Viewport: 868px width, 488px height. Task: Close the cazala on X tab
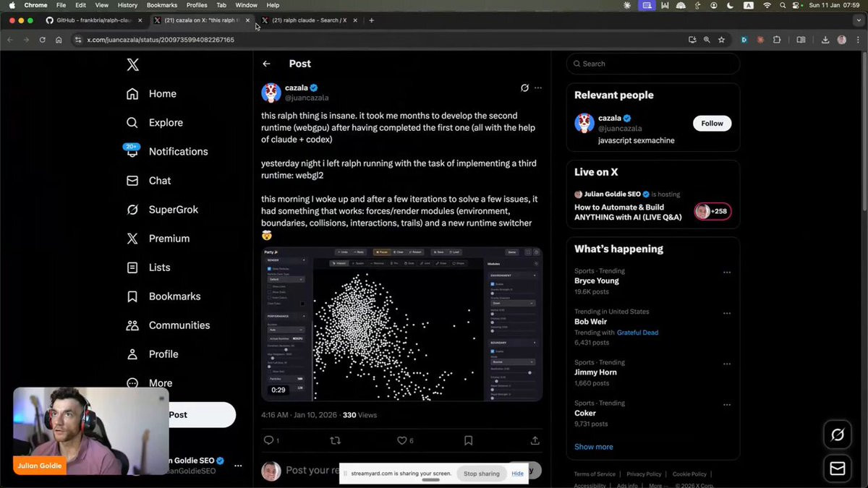point(247,20)
